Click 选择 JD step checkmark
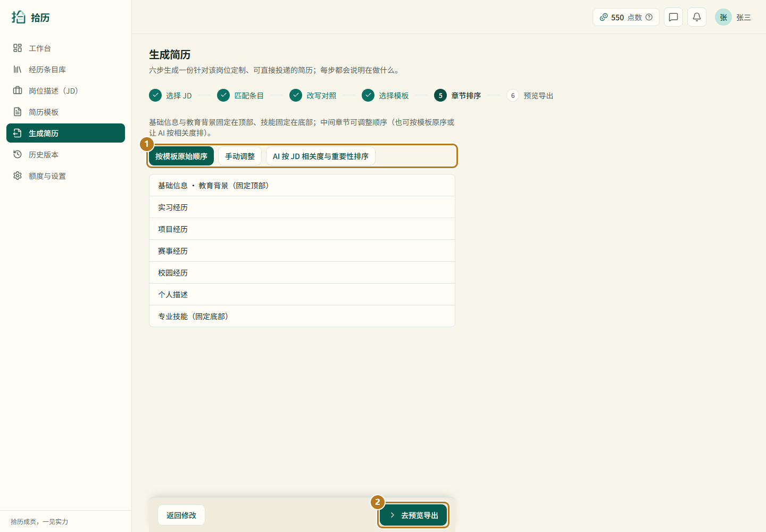 [x=155, y=95]
